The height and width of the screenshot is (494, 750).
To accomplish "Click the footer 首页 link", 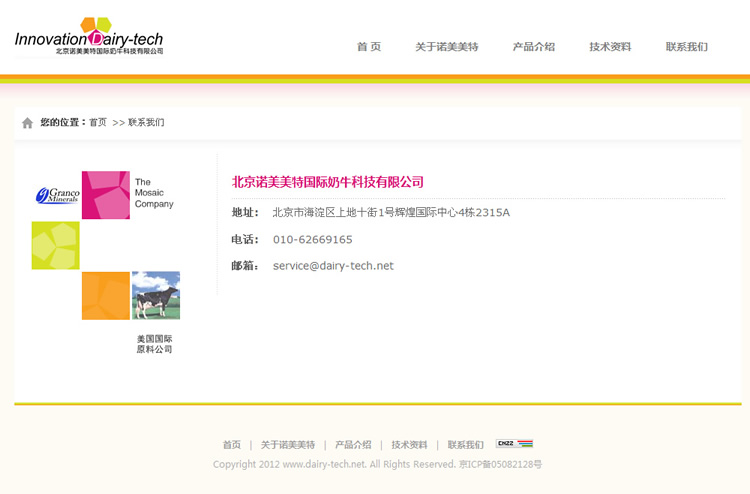I will [232, 445].
